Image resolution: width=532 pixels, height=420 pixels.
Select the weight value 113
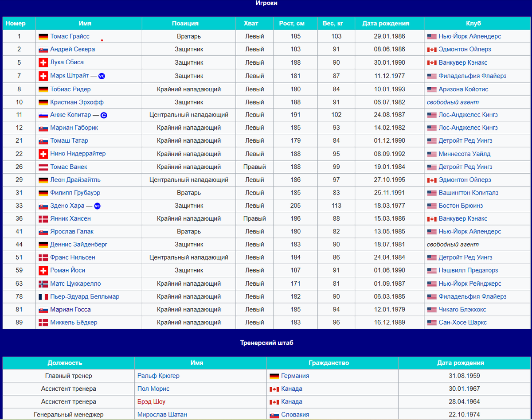(336, 206)
